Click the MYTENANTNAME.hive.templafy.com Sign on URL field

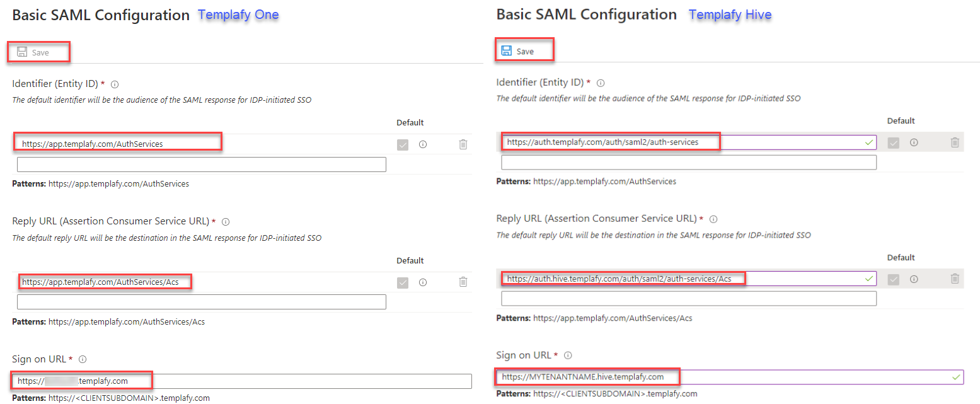(589, 376)
